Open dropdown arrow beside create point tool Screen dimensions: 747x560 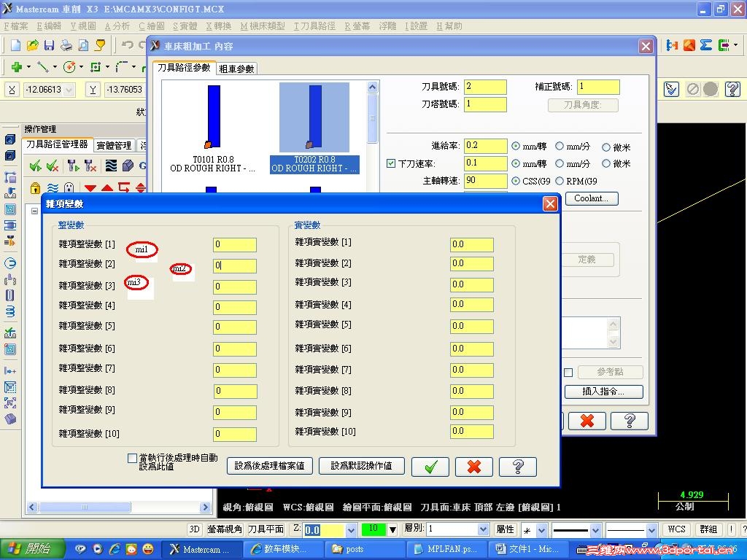(28, 67)
